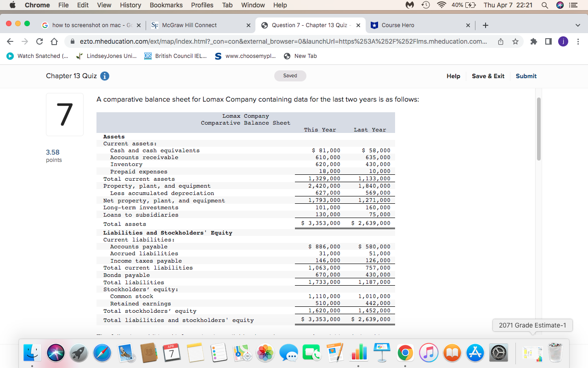Reload the current page

[x=39, y=41]
